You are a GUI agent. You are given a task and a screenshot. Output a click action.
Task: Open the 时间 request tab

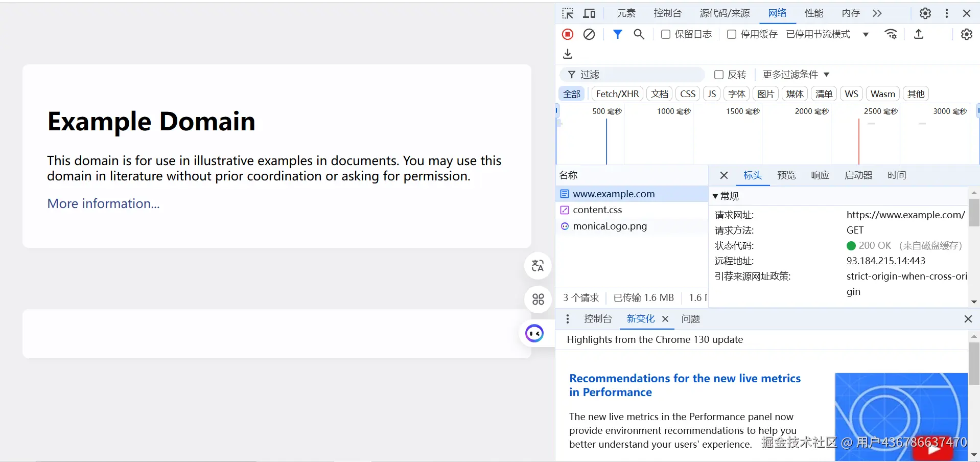click(897, 175)
